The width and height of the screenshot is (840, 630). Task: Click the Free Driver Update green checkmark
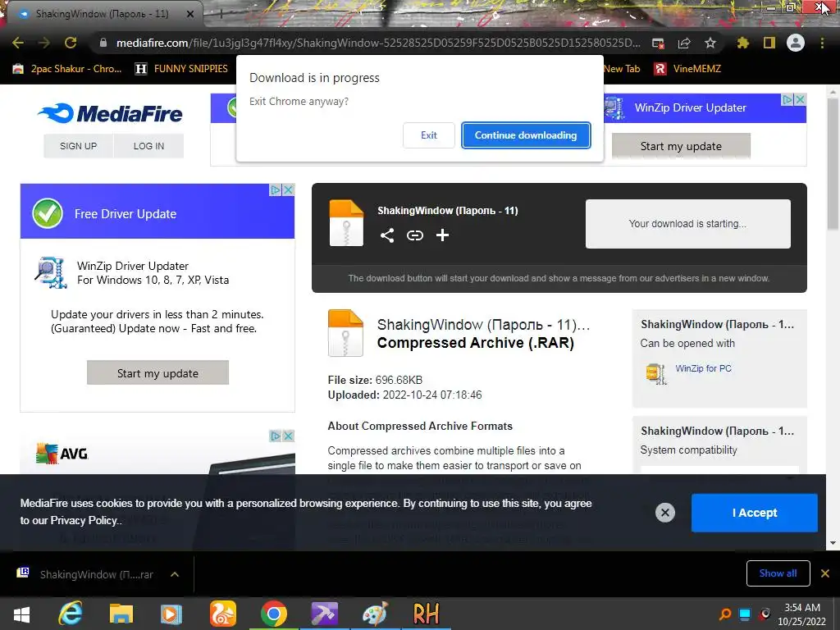48,213
